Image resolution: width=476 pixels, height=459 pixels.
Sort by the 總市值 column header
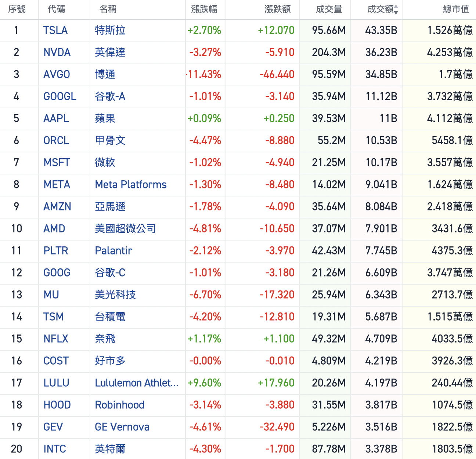pos(456,9)
